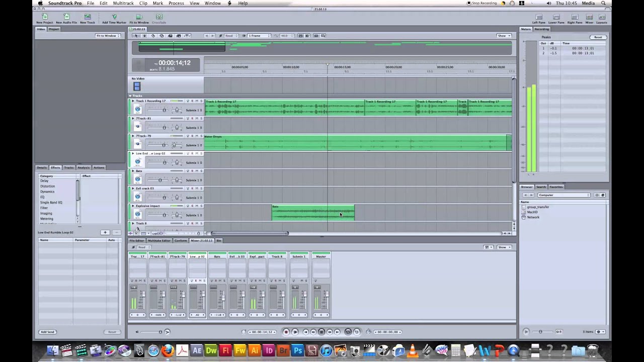Show the Right Pane layout icon

[575, 17]
